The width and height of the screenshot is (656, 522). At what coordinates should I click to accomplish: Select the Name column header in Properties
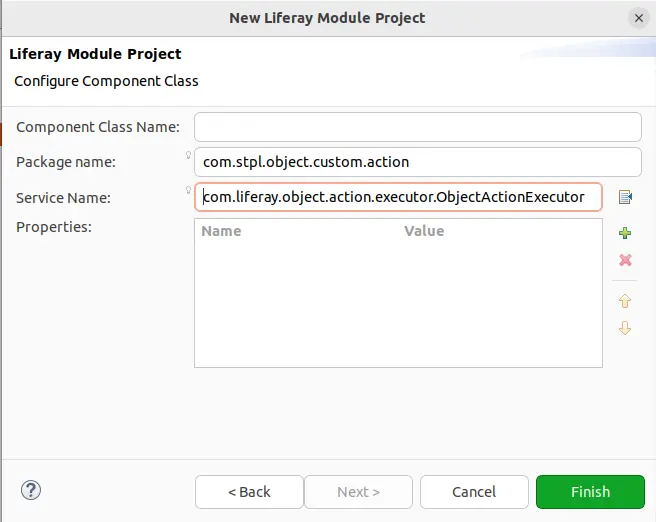tap(221, 231)
